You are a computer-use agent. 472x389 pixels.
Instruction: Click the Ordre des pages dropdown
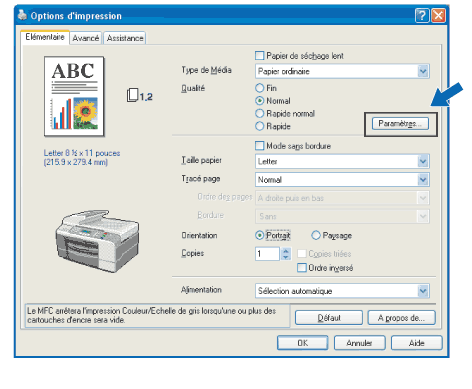pos(342,198)
